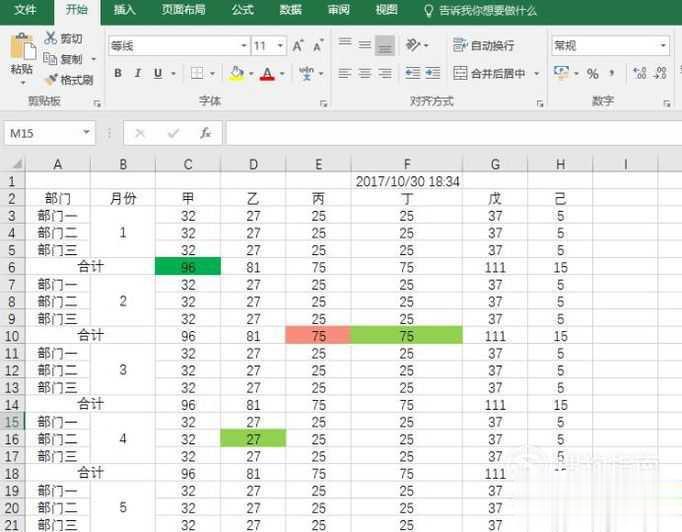Align text to middle vertically

(x=365, y=45)
